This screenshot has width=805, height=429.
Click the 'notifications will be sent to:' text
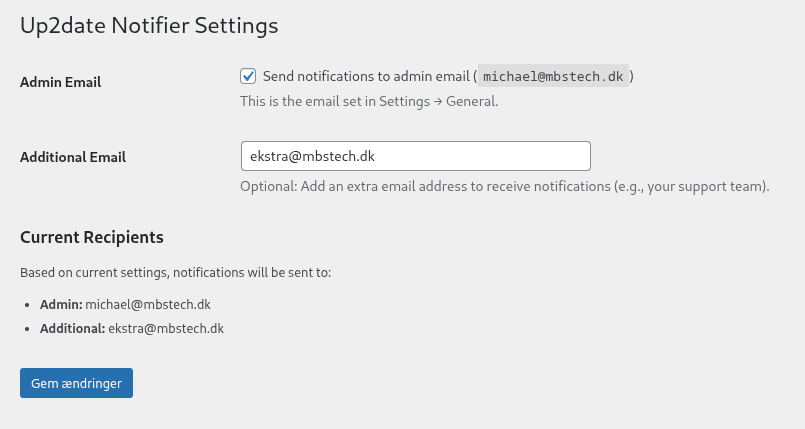(252, 272)
